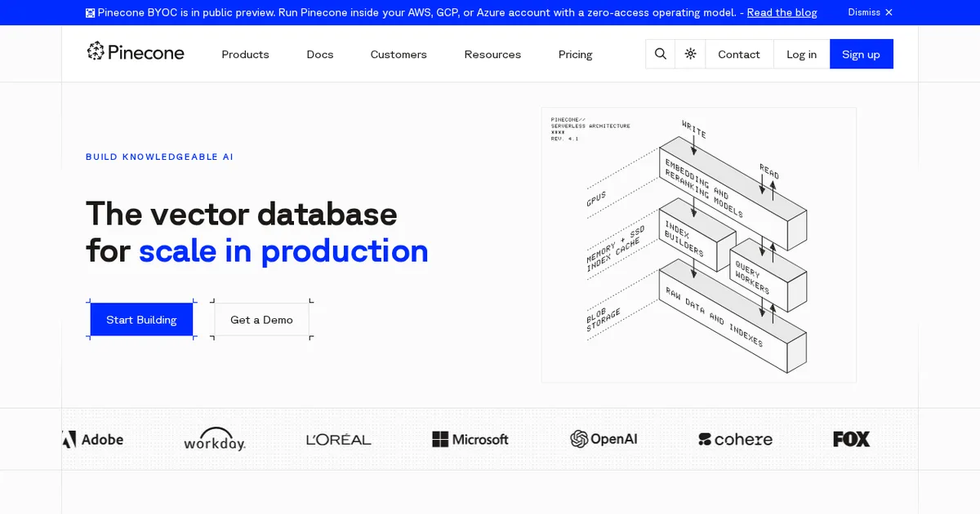Open the Docs nav item

(x=320, y=55)
